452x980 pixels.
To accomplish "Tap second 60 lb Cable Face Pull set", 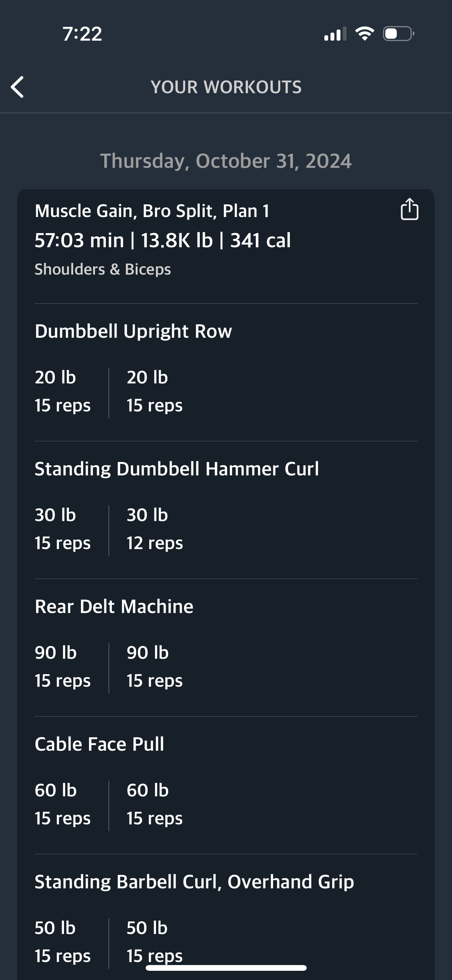I will coord(155,804).
